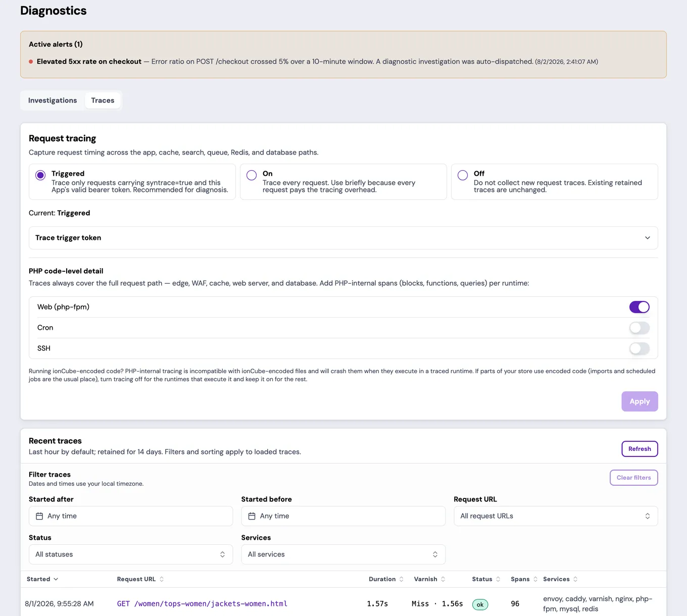Viewport: 687px width, 616px height.
Task: Select the Off tracing mode radio
Action: 463,175
